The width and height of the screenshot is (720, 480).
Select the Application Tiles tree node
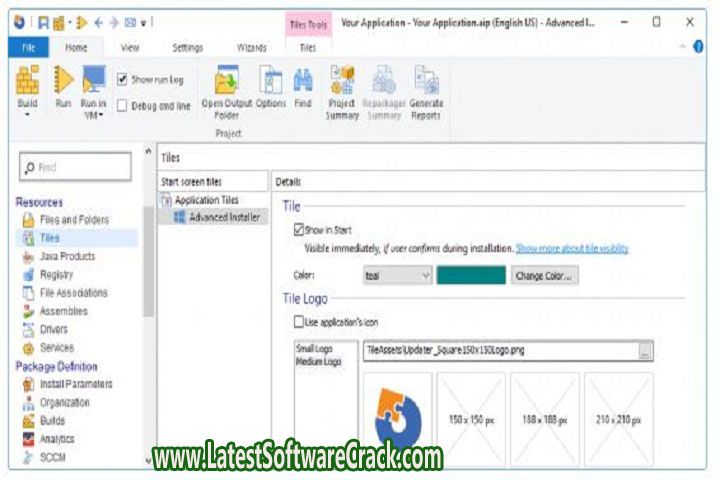coord(206,200)
